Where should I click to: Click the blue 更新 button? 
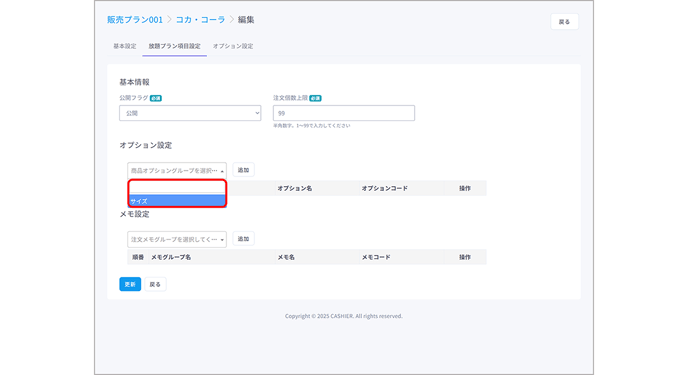coord(130,284)
